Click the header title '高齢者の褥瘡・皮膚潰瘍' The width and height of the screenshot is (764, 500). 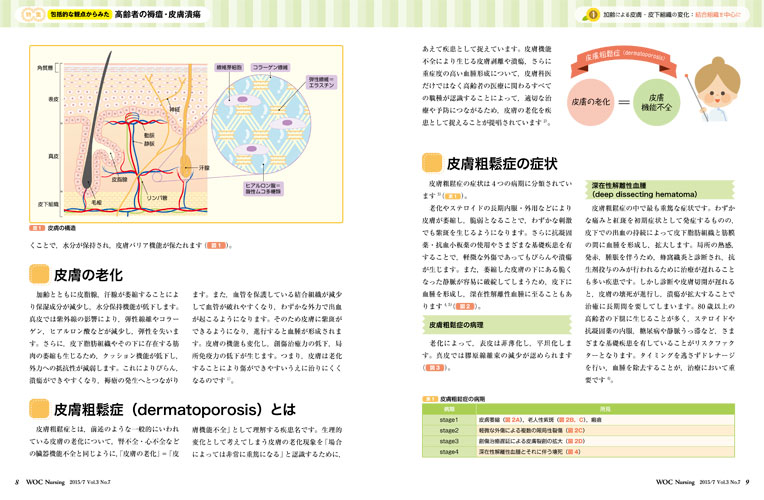coord(158,15)
